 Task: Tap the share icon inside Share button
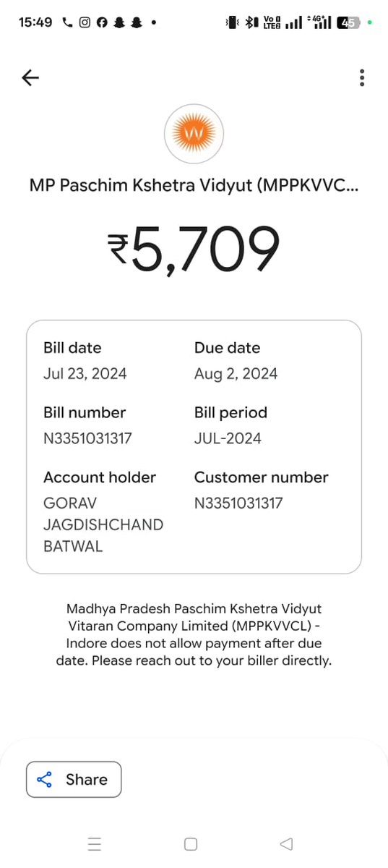pyautogui.click(x=45, y=779)
